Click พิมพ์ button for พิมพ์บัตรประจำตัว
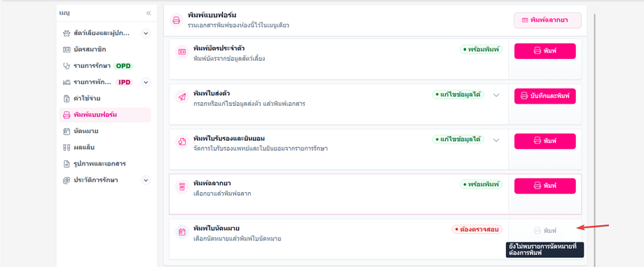The image size is (644, 267). point(545,51)
